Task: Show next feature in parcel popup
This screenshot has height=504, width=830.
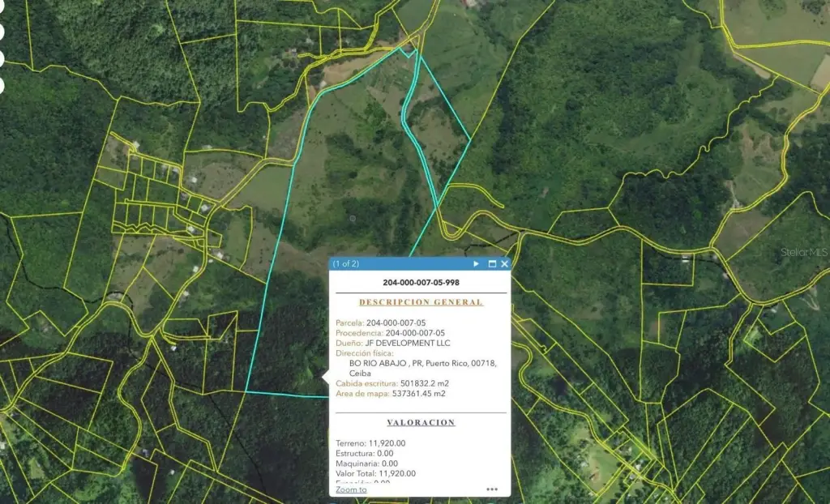Action: (476, 263)
